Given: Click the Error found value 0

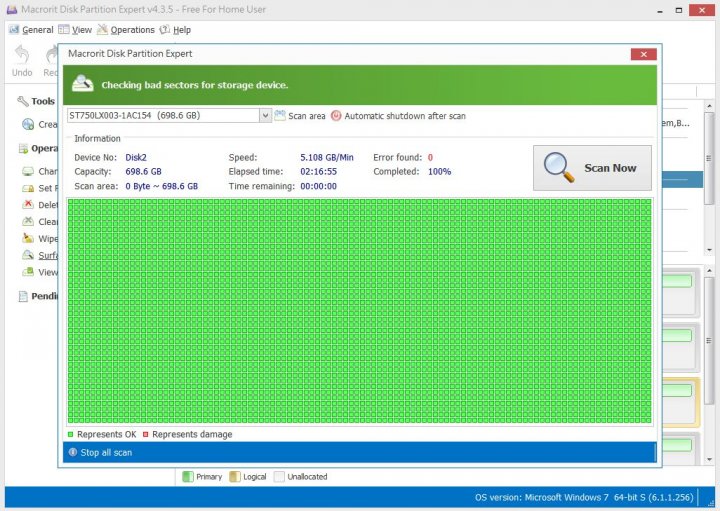Looking at the screenshot, I should tap(430, 157).
